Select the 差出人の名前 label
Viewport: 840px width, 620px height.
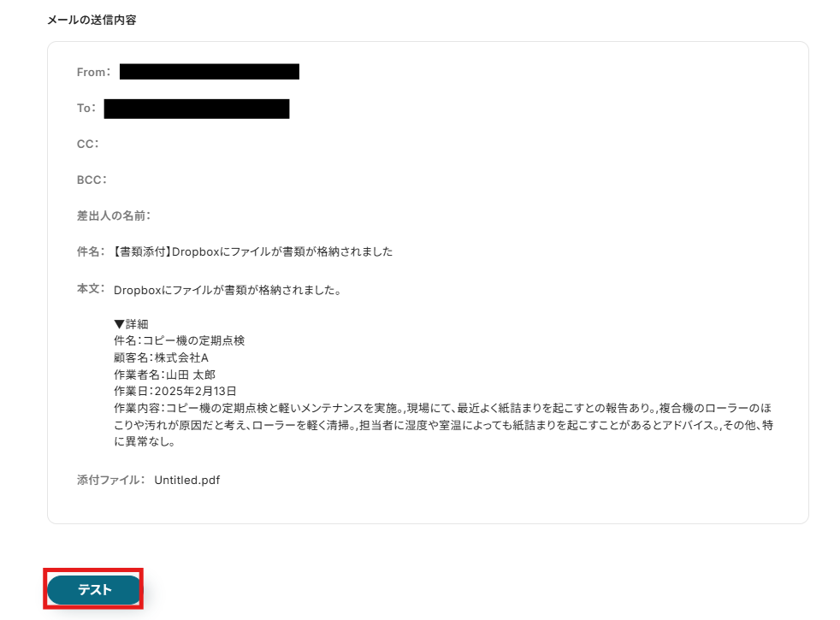(114, 216)
